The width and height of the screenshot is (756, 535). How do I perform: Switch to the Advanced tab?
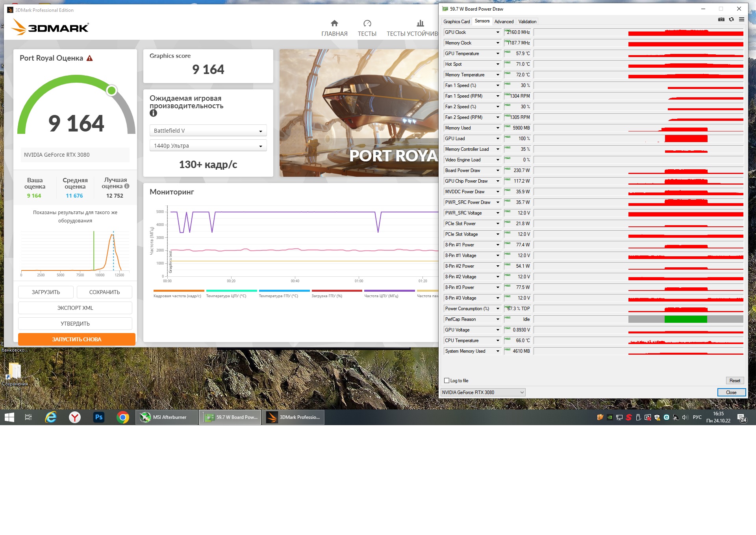[x=504, y=22]
